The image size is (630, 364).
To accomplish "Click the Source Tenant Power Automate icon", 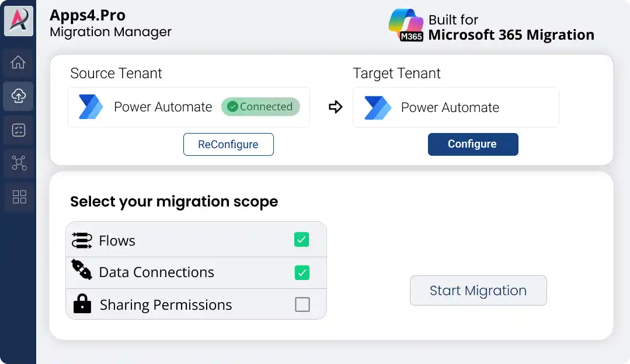I will coord(91,107).
